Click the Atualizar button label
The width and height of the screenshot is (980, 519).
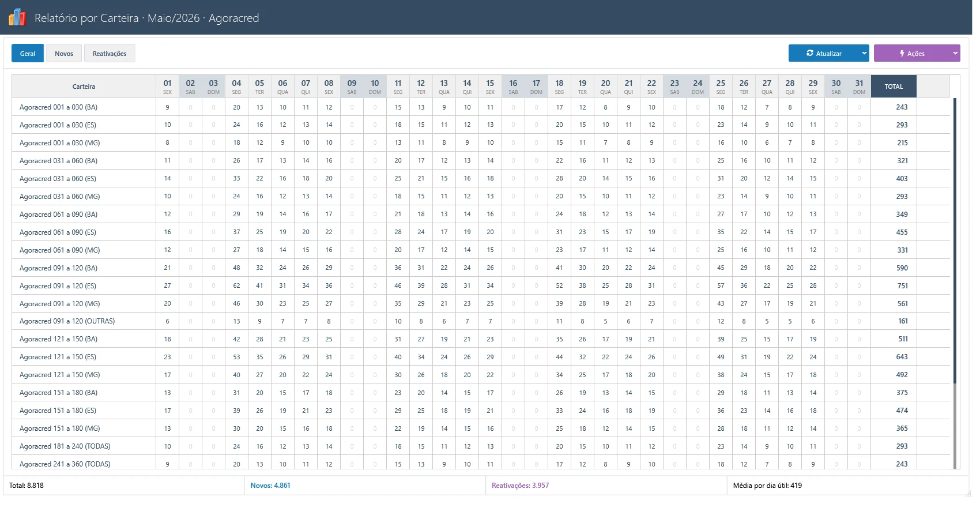(829, 54)
